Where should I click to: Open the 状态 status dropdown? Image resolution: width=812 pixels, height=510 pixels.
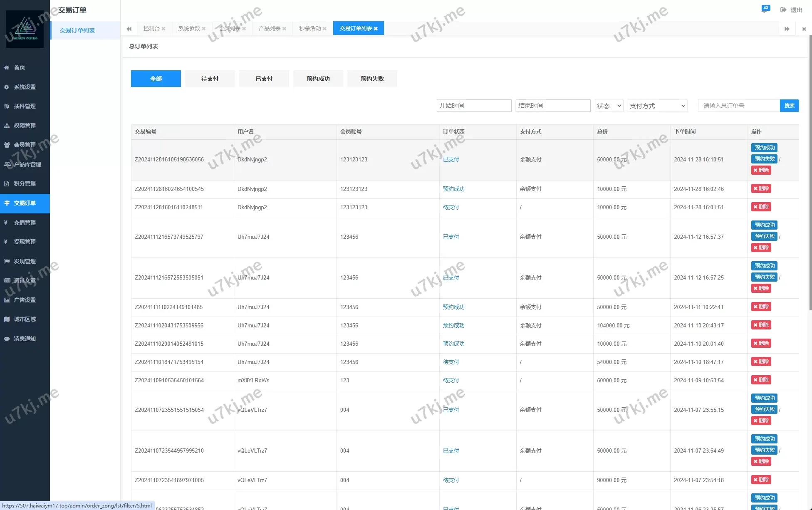tap(609, 106)
